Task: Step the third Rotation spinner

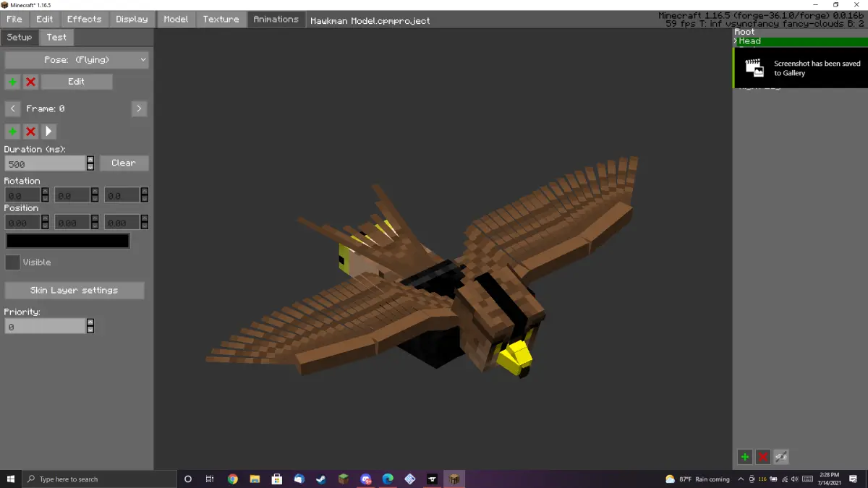Action: coord(145,195)
